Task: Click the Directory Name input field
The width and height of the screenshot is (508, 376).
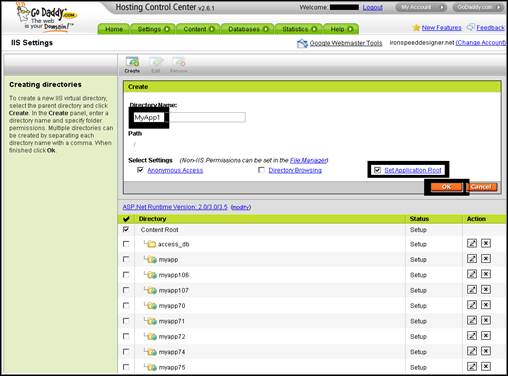Action: tap(189, 117)
